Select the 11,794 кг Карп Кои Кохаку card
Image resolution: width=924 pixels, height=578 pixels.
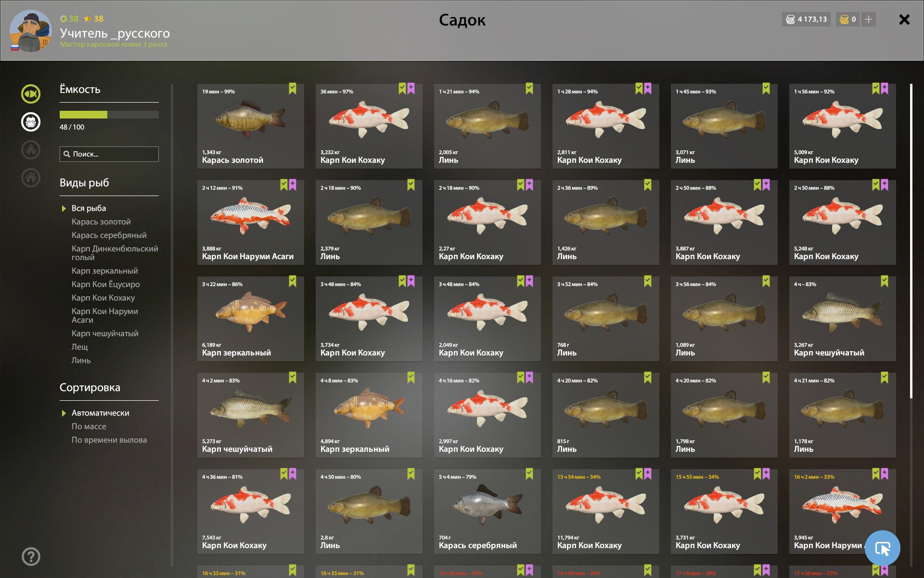(605, 511)
